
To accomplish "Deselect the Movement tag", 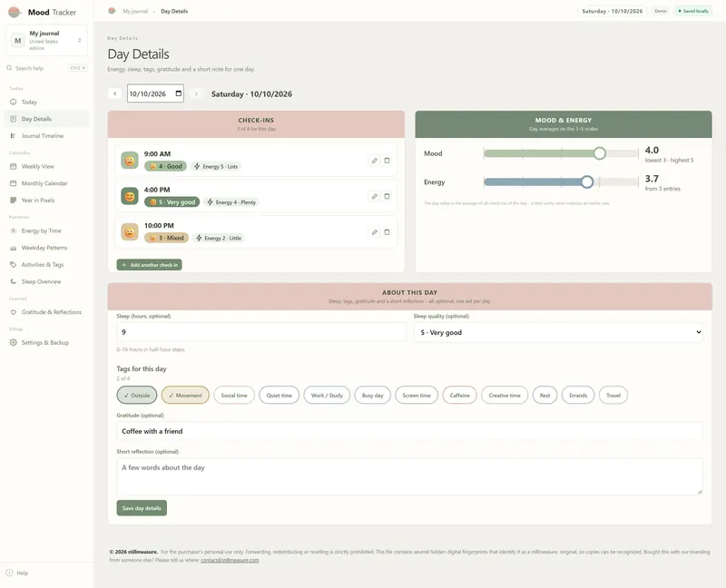I will tap(185, 396).
